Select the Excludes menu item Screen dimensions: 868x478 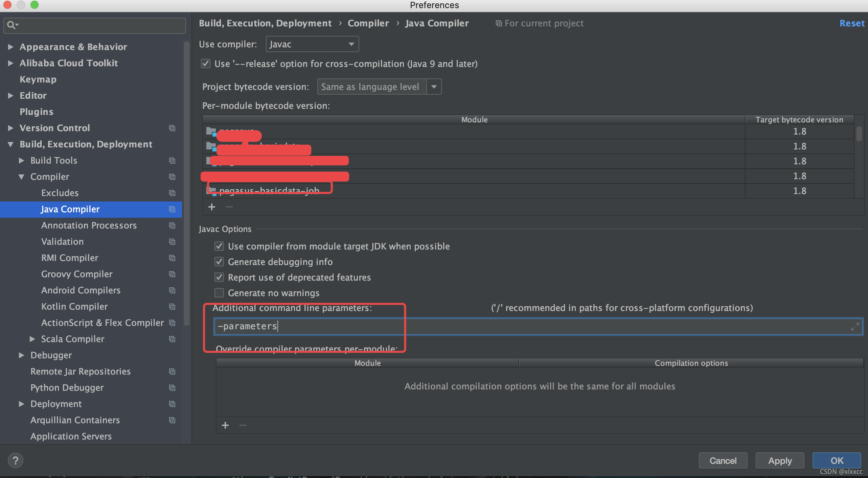[59, 192]
